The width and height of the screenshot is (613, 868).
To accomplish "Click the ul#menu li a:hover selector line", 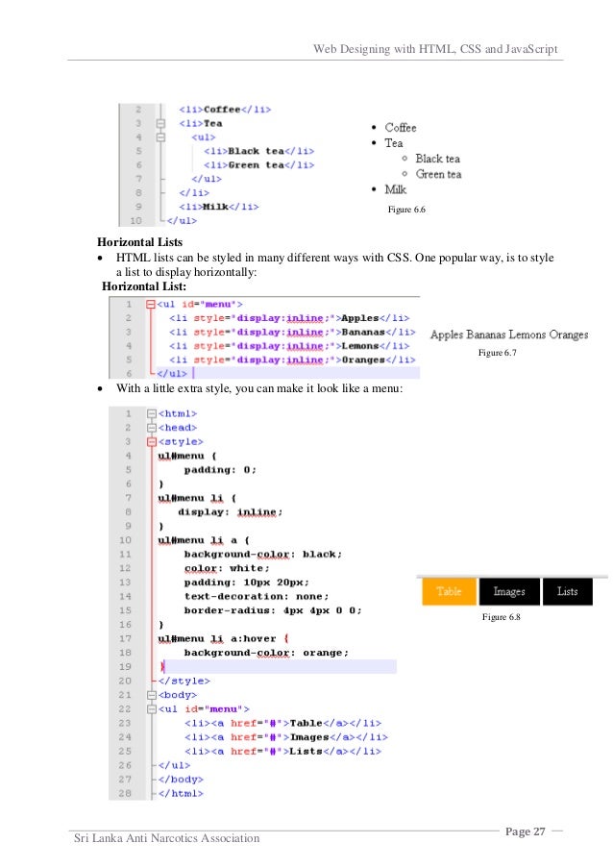I will [x=224, y=639].
